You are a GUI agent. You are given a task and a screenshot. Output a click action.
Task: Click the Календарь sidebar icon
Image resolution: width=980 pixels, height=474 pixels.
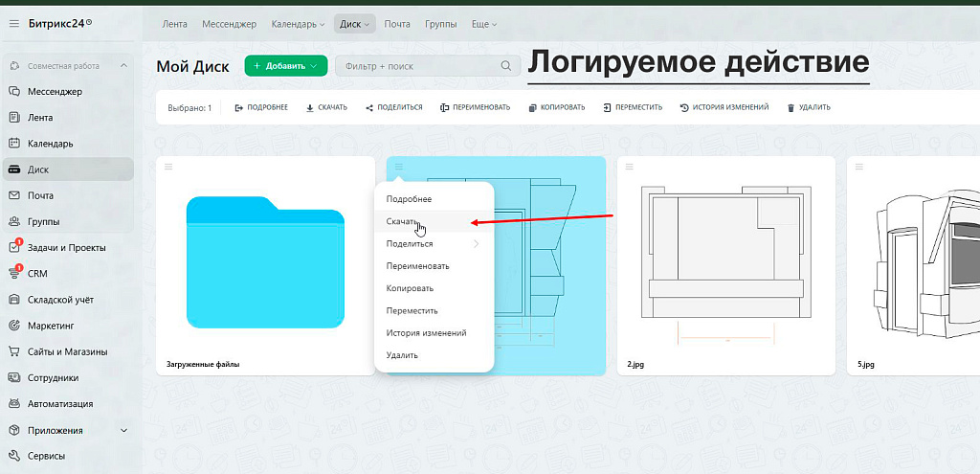(14, 144)
